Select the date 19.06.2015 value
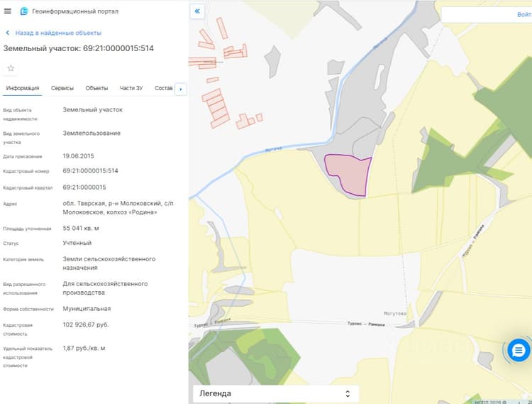The image size is (532, 404). tap(78, 156)
